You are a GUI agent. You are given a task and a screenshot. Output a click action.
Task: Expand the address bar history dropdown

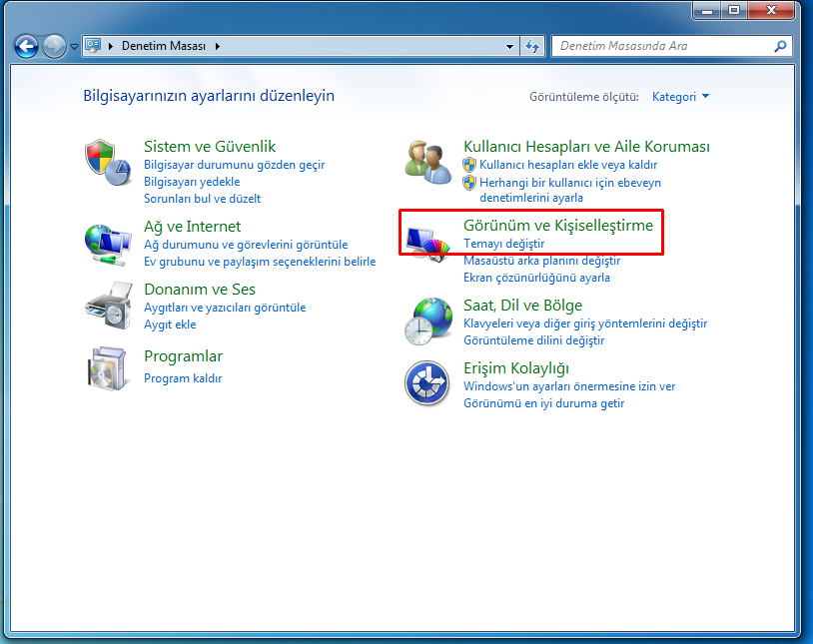[x=510, y=46]
